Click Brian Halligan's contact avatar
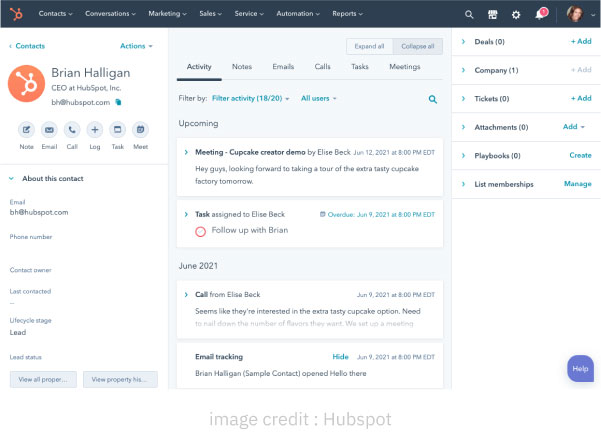Viewport: 601px width, 433px height. pyautogui.click(x=26, y=84)
